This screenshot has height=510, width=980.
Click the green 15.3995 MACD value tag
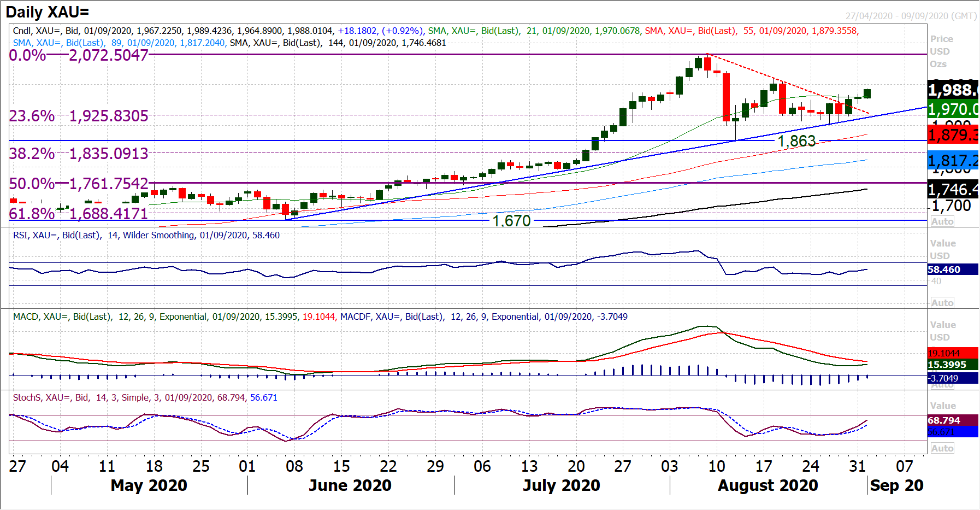coord(953,365)
